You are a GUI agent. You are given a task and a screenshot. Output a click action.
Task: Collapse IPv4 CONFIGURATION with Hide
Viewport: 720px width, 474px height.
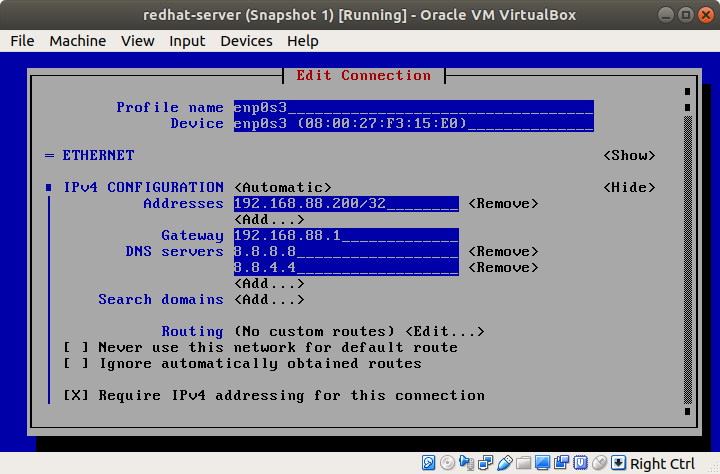(x=629, y=187)
